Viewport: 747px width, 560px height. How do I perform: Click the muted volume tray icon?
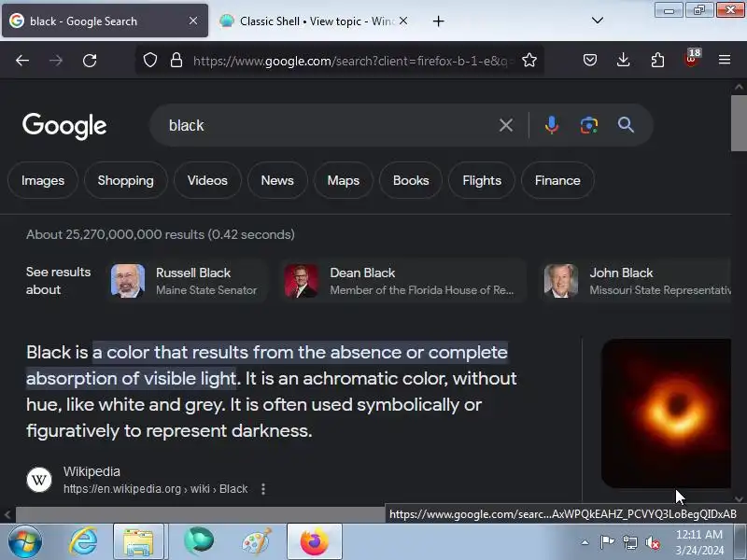(x=652, y=542)
